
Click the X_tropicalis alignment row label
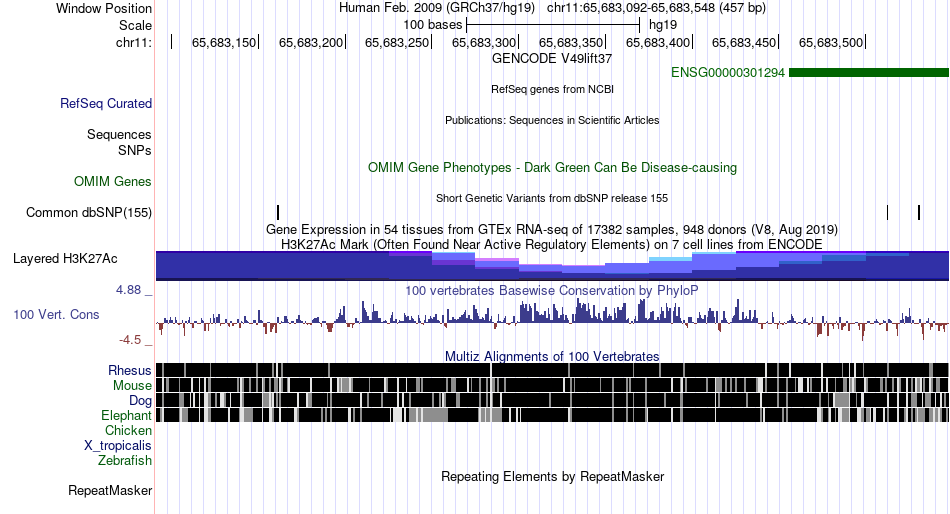click(118, 446)
